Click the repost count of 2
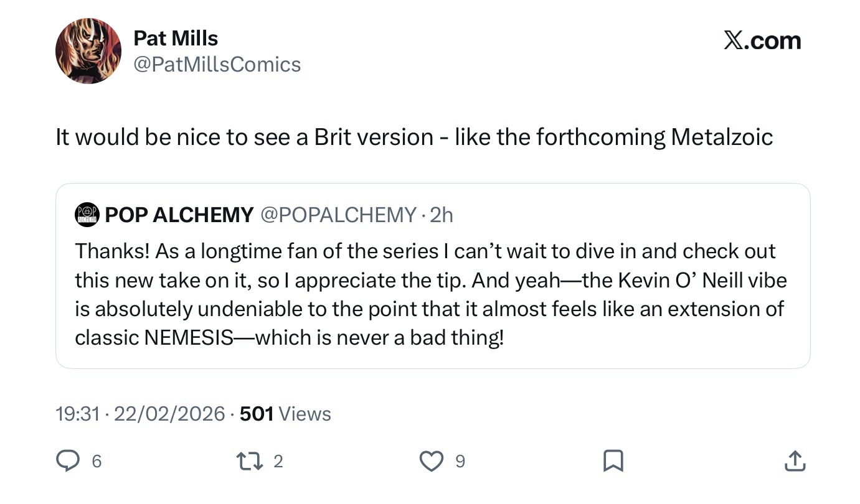860x504 pixels. (x=278, y=461)
